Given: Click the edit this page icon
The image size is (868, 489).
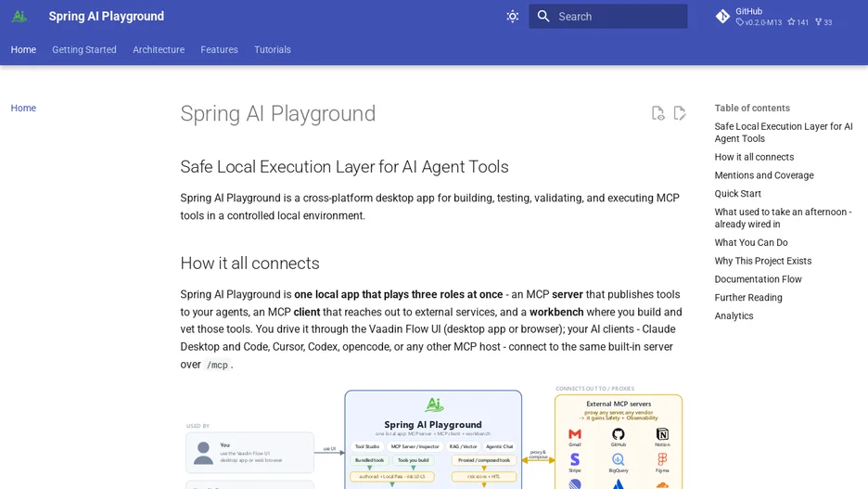Looking at the screenshot, I should pos(680,113).
